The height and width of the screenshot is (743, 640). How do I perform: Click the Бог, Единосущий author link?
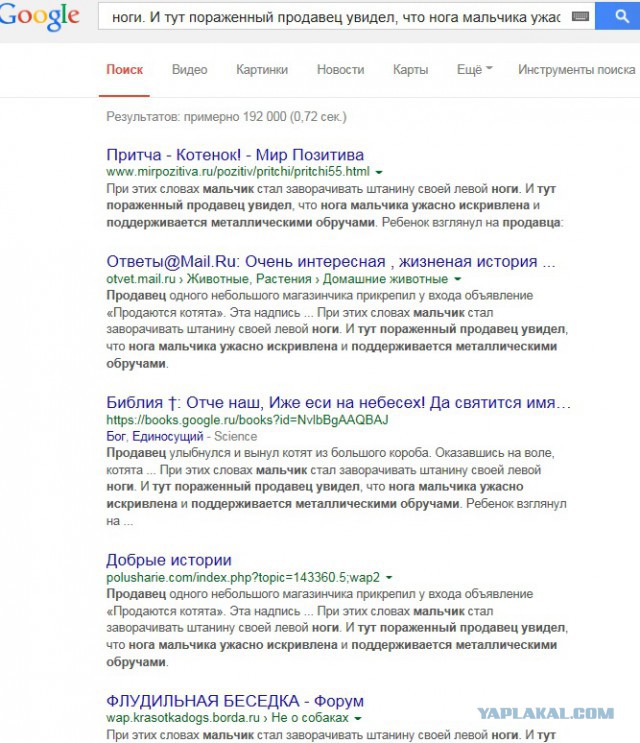pyautogui.click(x=155, y=436)
